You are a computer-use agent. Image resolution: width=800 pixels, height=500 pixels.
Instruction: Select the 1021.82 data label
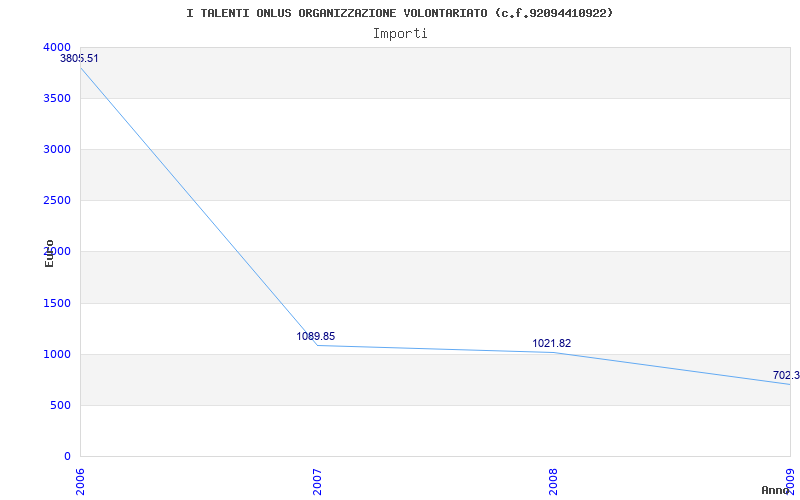coord(552,343)
